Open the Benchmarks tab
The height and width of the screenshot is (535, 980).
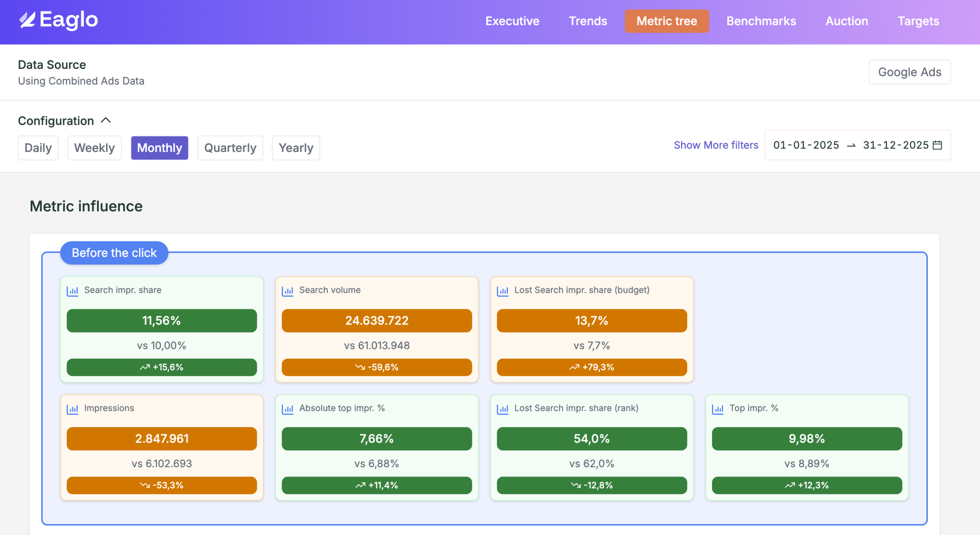(x=761, y=21)
